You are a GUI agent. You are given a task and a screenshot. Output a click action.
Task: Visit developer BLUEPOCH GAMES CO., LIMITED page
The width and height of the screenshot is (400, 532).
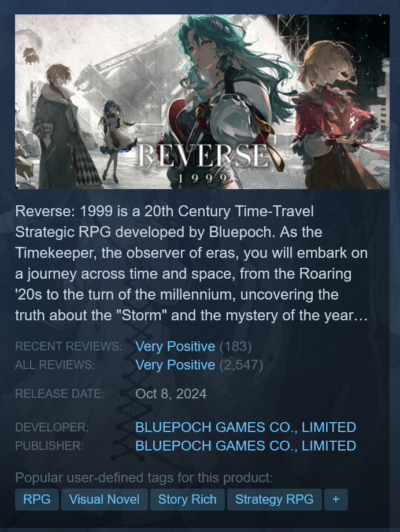click(x=246, y=427)
